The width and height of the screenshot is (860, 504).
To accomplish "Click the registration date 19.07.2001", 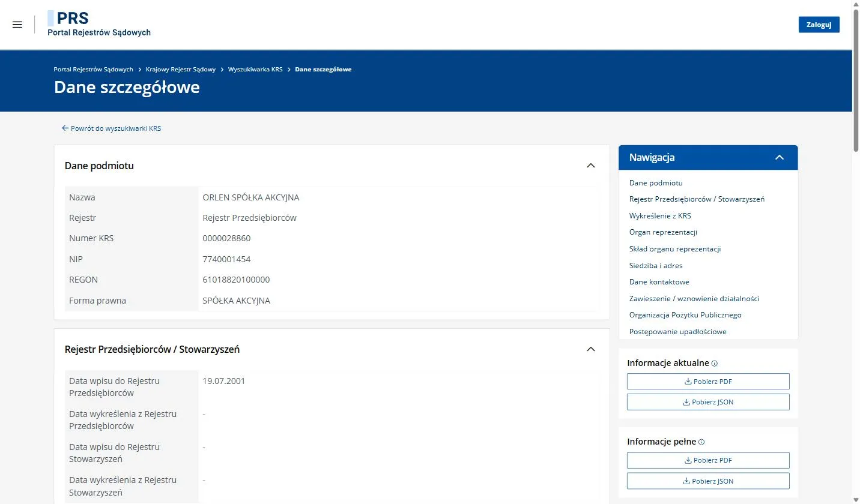I will click(x=224, y=381).
